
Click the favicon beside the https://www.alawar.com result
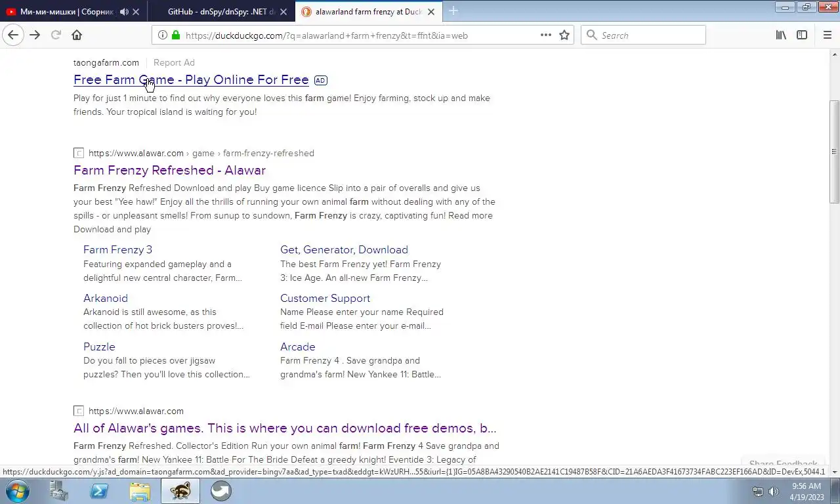pyautogui.click(x=79, y=411)
